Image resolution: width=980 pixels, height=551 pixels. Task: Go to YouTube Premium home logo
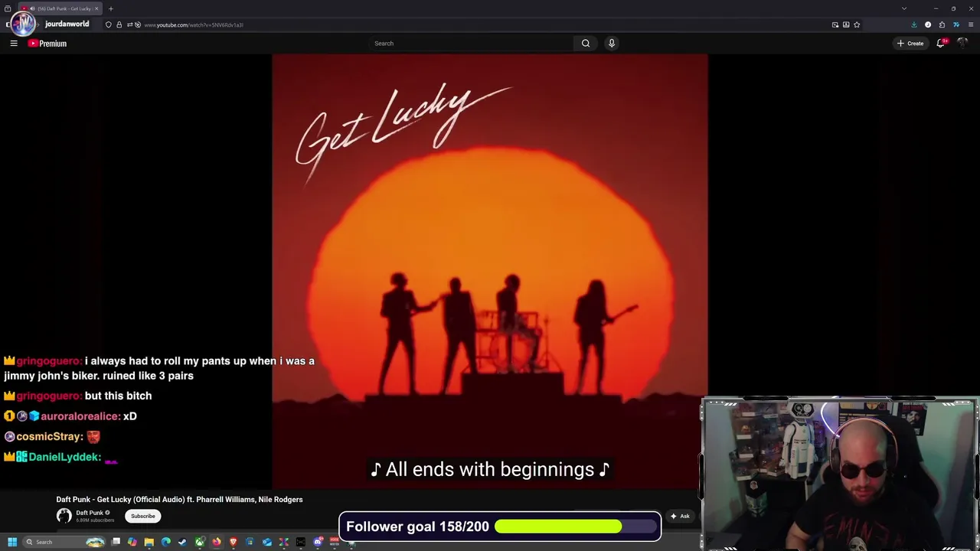tap(47, 44)
